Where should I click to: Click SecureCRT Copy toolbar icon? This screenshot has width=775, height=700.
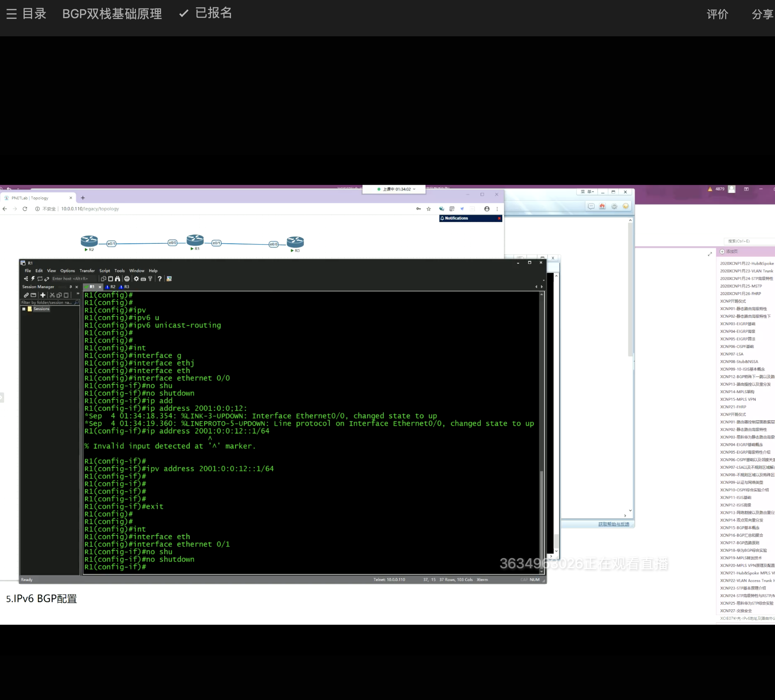pyautogui.click(x=104, y=279)
